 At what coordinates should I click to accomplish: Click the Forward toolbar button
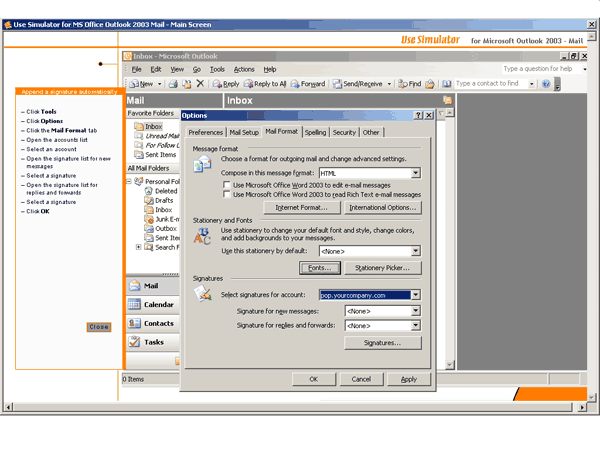[308, 84]
